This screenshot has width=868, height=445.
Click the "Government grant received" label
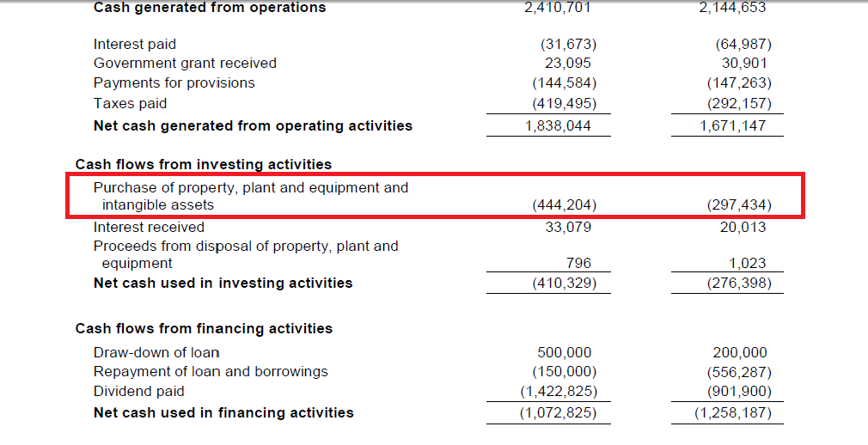coord(185,63)
